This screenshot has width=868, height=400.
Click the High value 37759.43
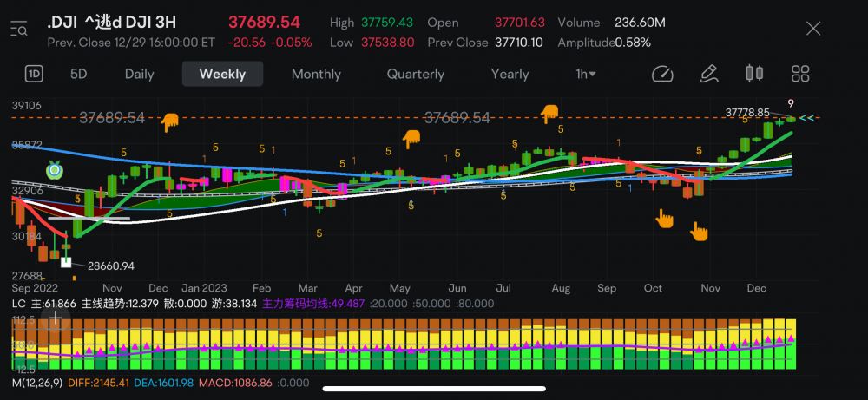click(387, 23)
